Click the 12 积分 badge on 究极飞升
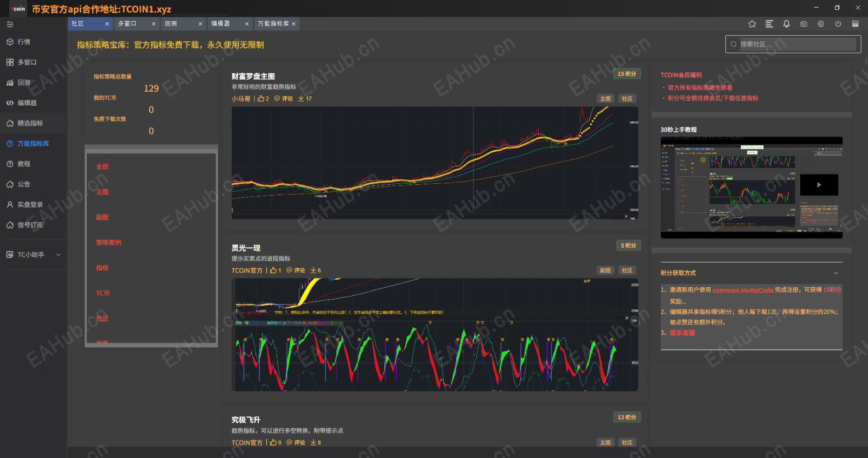This screenshot has height=458, width=868. [627, 417]
